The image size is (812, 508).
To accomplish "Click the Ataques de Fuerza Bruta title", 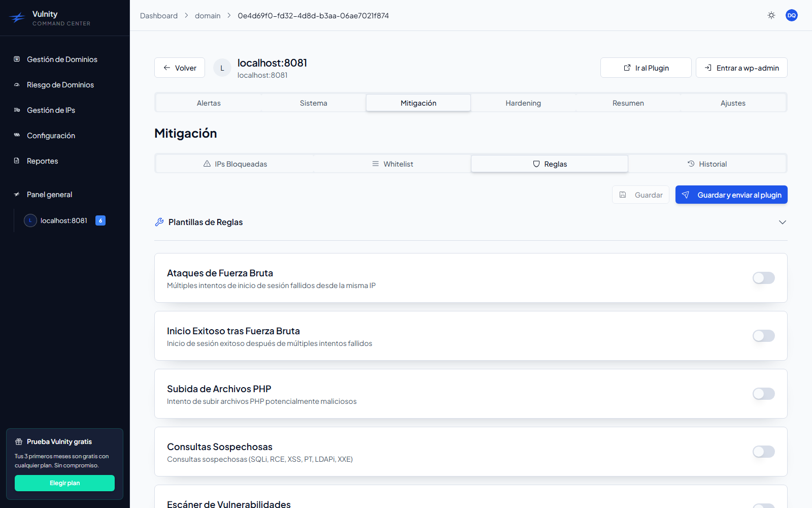I will coord(220,273).
